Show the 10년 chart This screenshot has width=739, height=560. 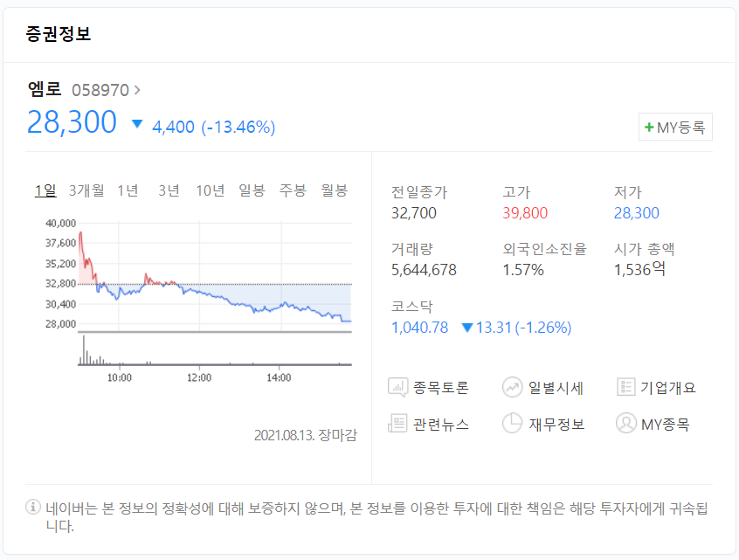point(211,190)
